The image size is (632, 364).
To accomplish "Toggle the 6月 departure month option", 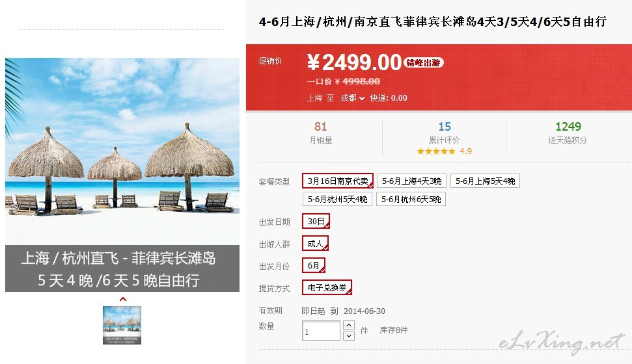I will click(x=314, y=265).
